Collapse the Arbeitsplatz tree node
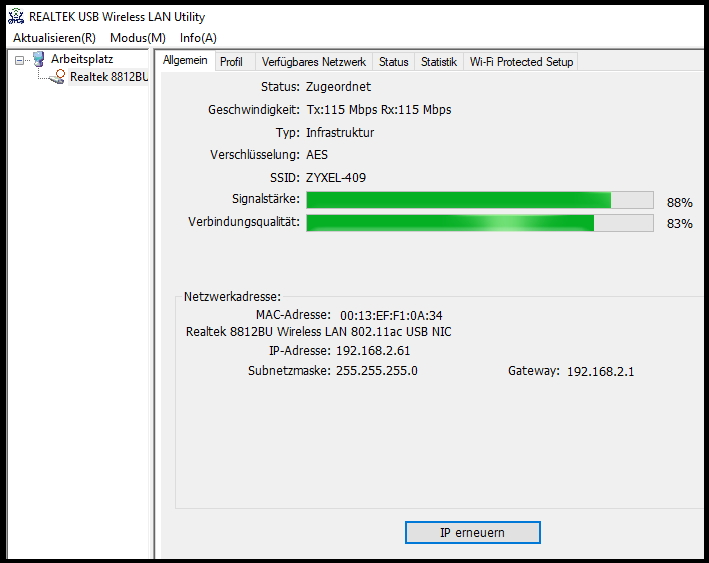709x563 pixels. click(x=19, y=60)
